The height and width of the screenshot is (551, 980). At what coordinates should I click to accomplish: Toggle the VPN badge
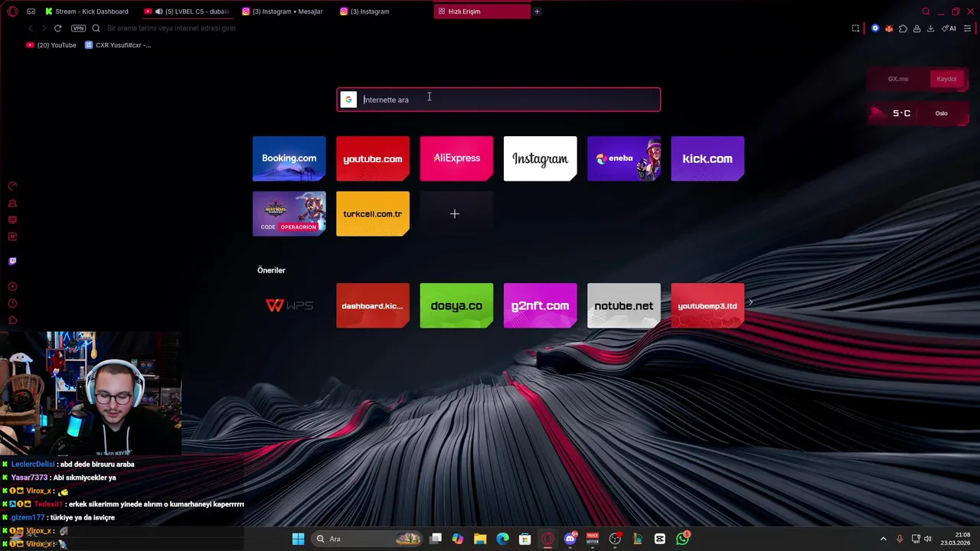point(78,28)
